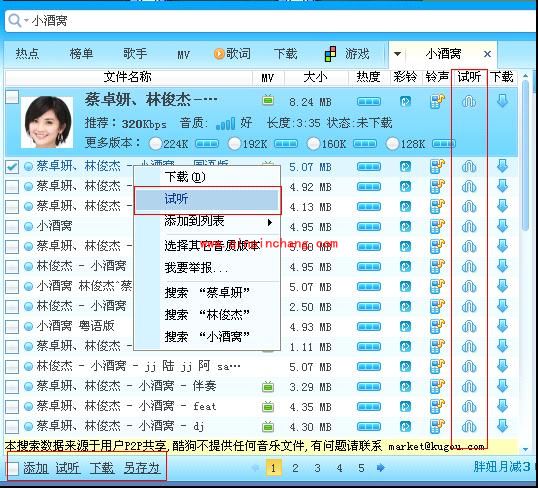The height and width of the screenshot is (488, 538).
Task: Click headphone listen icon of 5.07 MB 国语版 row
Action: coord(469,167)
